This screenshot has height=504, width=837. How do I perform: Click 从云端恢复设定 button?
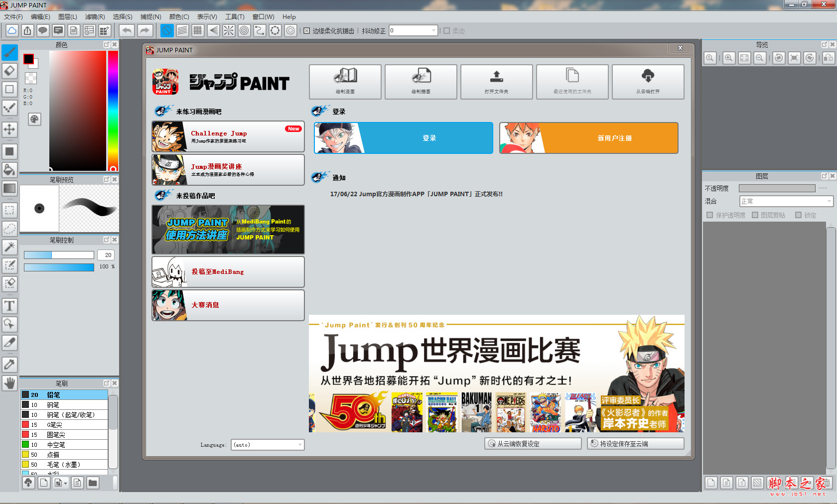(x=533, y=444)
